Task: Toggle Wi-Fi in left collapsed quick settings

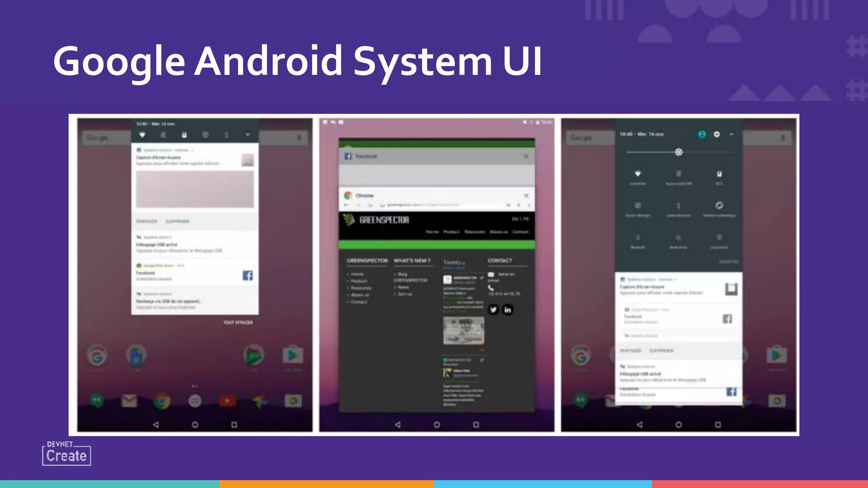Action: pyautogui.click(x=142, y=135)
